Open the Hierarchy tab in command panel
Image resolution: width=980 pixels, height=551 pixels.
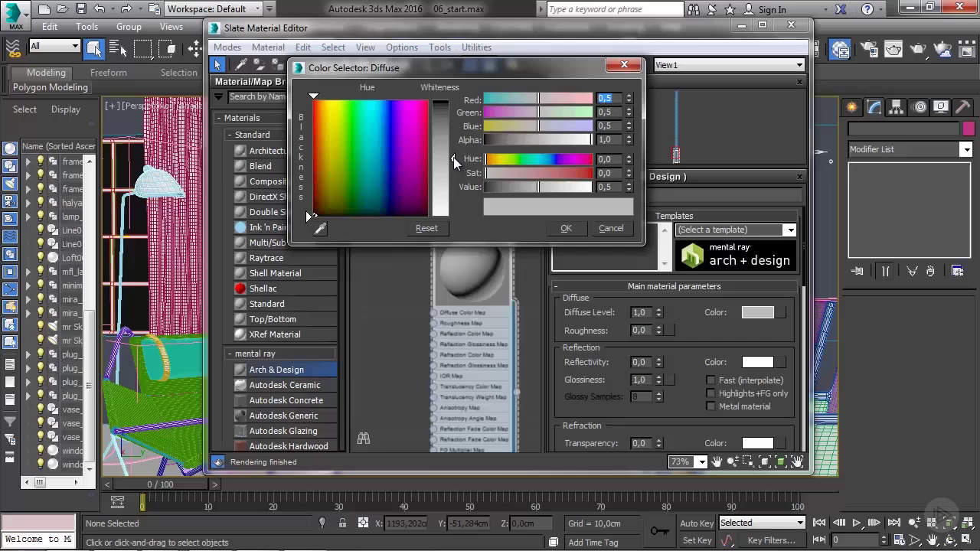coord(897,107)
